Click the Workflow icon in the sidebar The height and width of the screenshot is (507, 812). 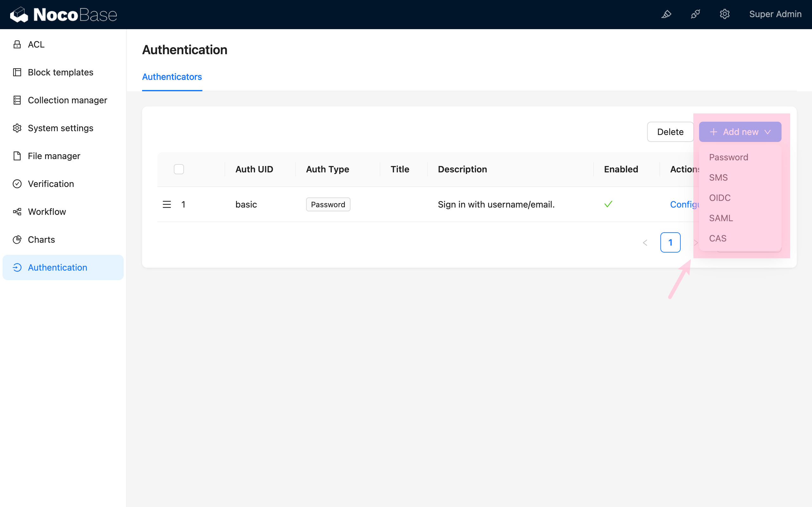coord(17,212)
